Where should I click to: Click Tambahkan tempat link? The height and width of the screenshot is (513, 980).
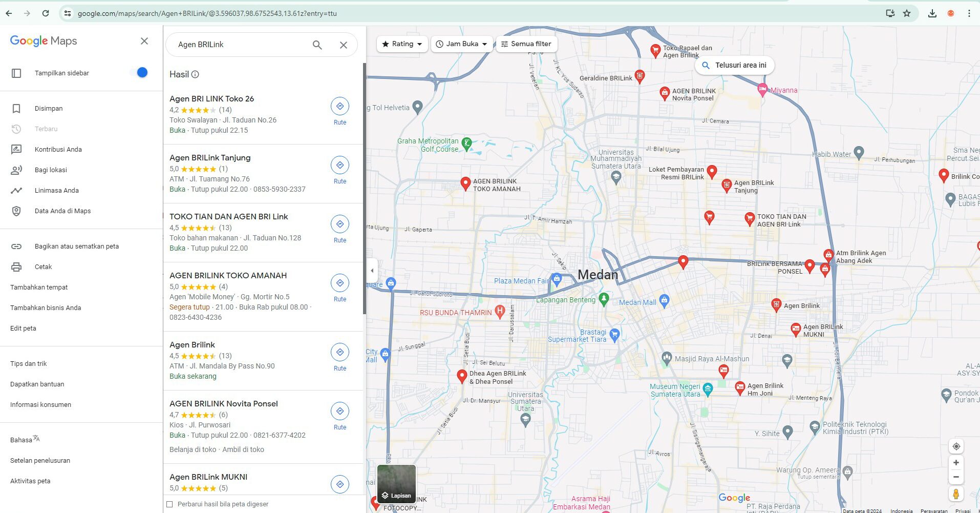tap(39, 287)
